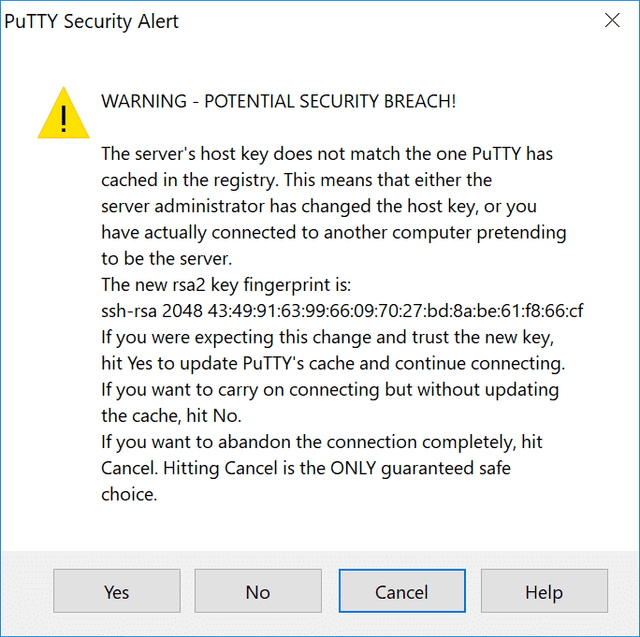Click the "to be the server." line

pos(163,258)
